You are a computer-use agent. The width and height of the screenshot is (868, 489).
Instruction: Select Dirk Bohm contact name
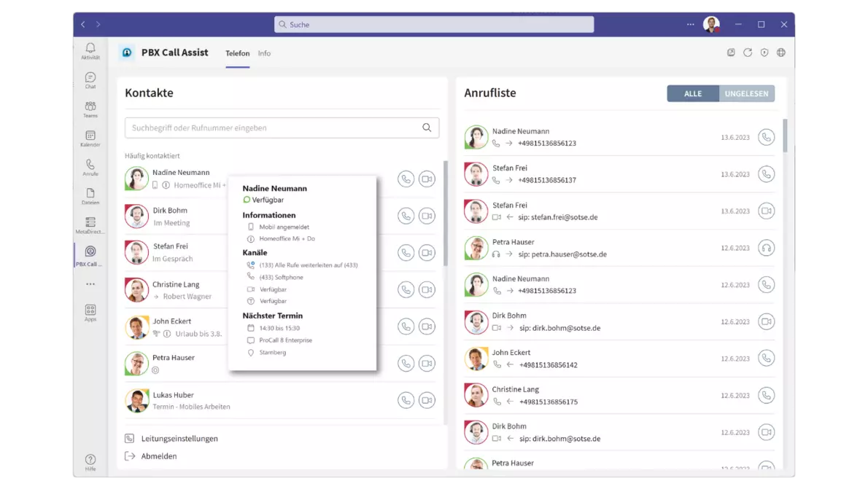click(x=170, y=210)
